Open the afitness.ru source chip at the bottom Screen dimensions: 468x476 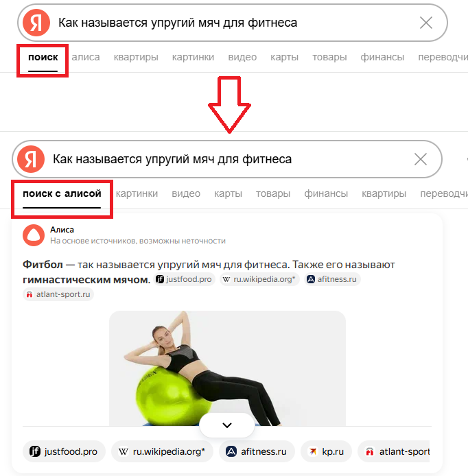coord(257,451)
